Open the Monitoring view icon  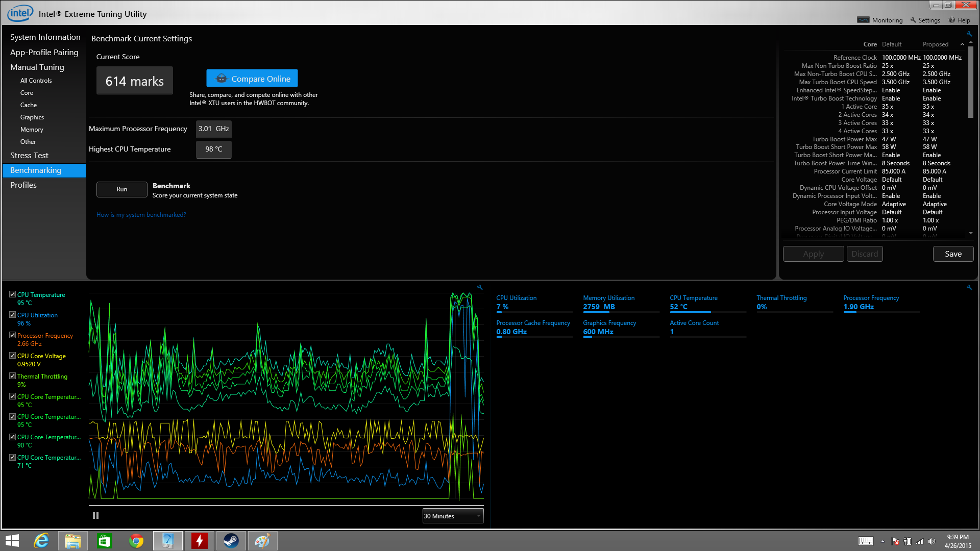point(863,20)
